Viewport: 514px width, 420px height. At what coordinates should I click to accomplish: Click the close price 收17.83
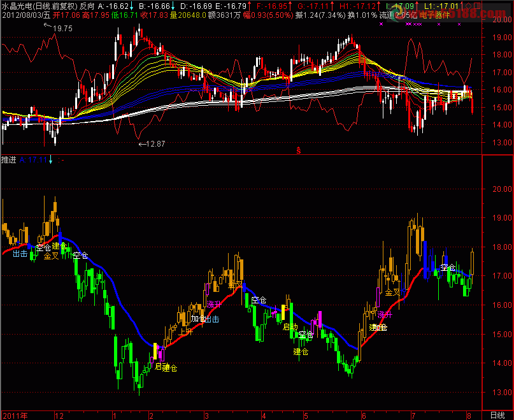click(x=154, y=15)
